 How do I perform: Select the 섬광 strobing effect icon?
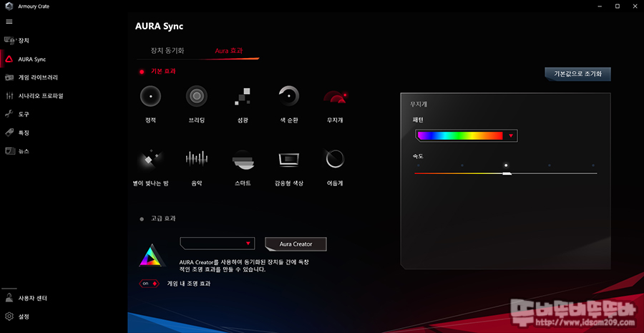(243, 97)
